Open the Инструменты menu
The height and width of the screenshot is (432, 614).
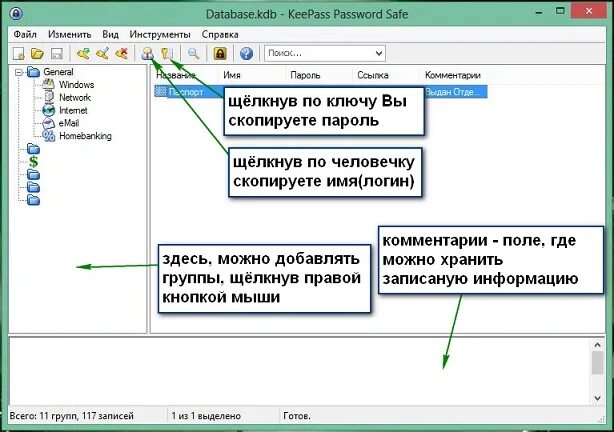click(x=160, y=34)
